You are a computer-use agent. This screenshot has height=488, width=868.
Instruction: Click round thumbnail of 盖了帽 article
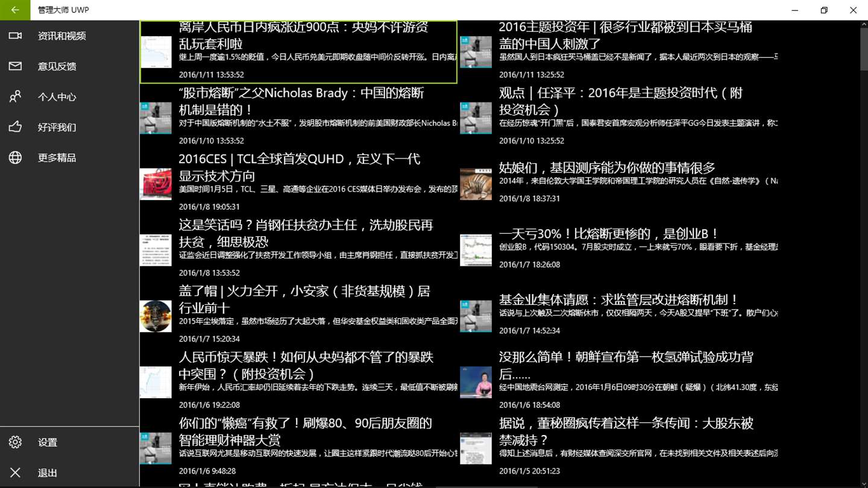point(156,316)
